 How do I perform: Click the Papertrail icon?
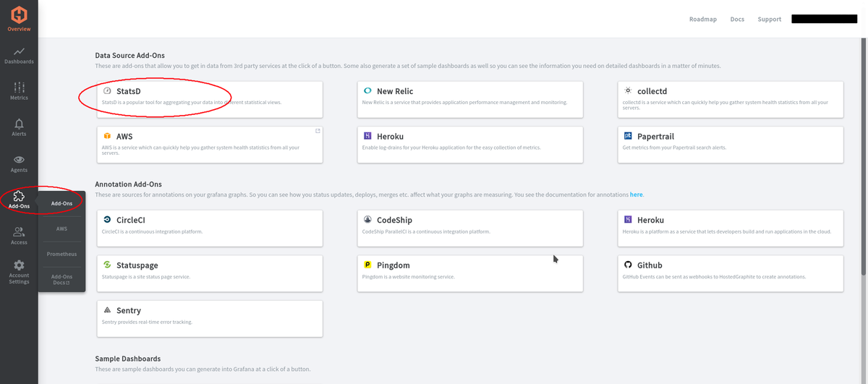point(628,136)
